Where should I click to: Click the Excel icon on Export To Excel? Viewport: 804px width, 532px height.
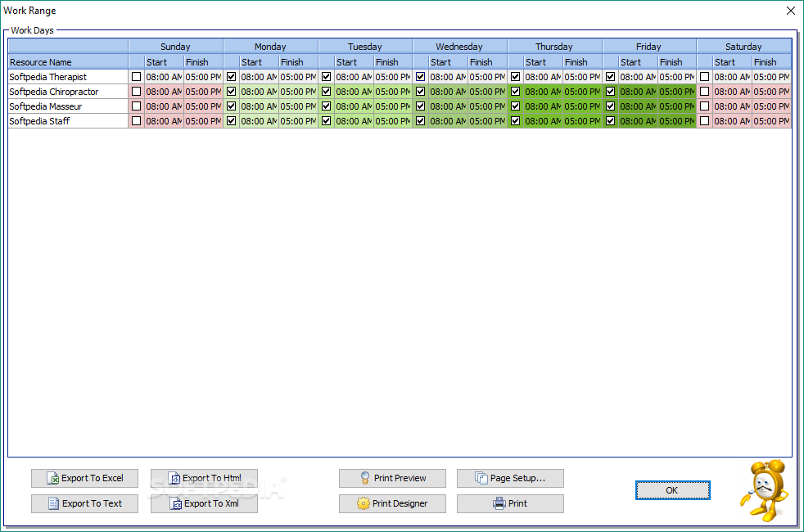53,478
